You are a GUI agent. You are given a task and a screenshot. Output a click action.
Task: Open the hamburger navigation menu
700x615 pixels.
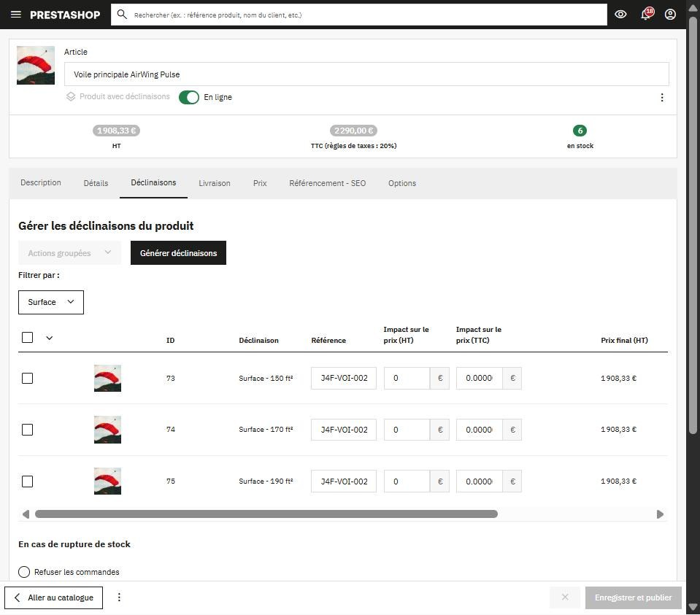15,15
